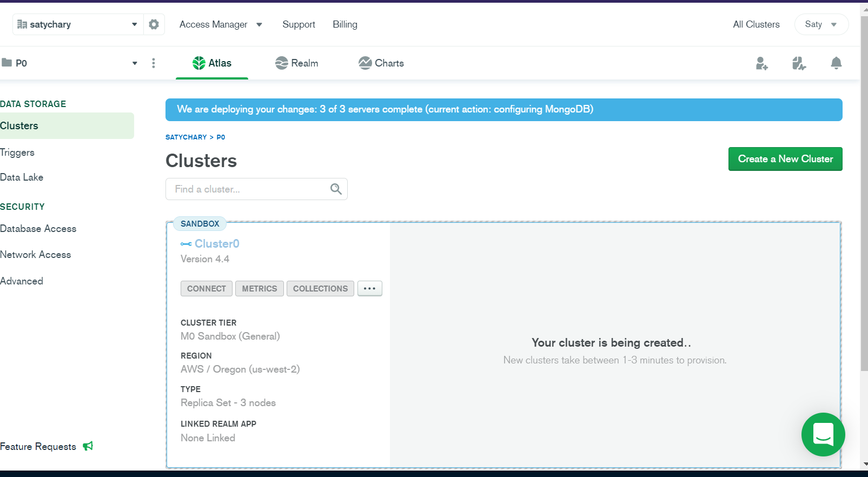The height and width of the screenshot is (477, 868).
Task: Click 'Replica Set - 3 nodes' text
Action: click(228, 403)
